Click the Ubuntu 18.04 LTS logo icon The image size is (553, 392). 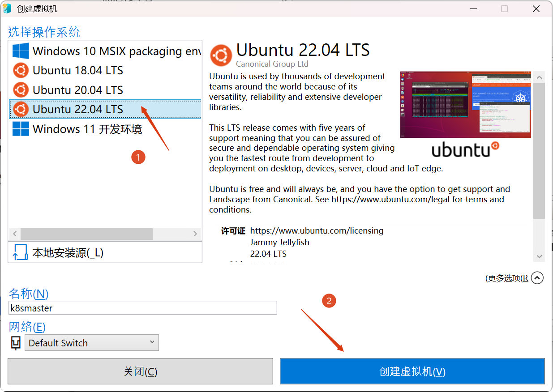point(21,70)
